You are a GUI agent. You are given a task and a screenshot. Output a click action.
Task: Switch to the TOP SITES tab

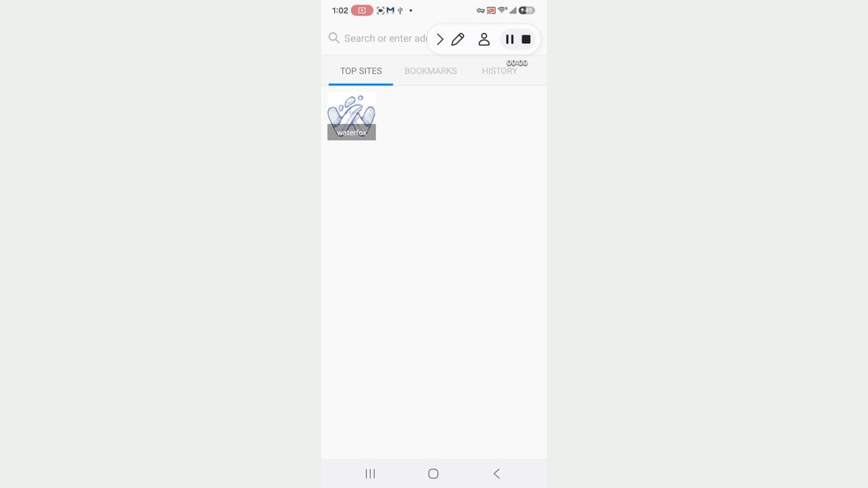(361, 71)
